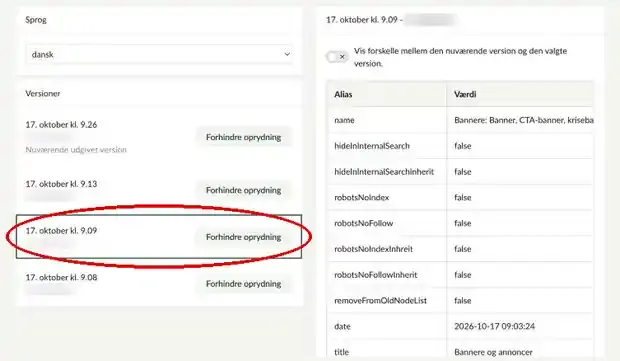Screen dimensions: 620x361
Task: Select version 17. oktober kl. 9.26
Action: pos(61,125)
